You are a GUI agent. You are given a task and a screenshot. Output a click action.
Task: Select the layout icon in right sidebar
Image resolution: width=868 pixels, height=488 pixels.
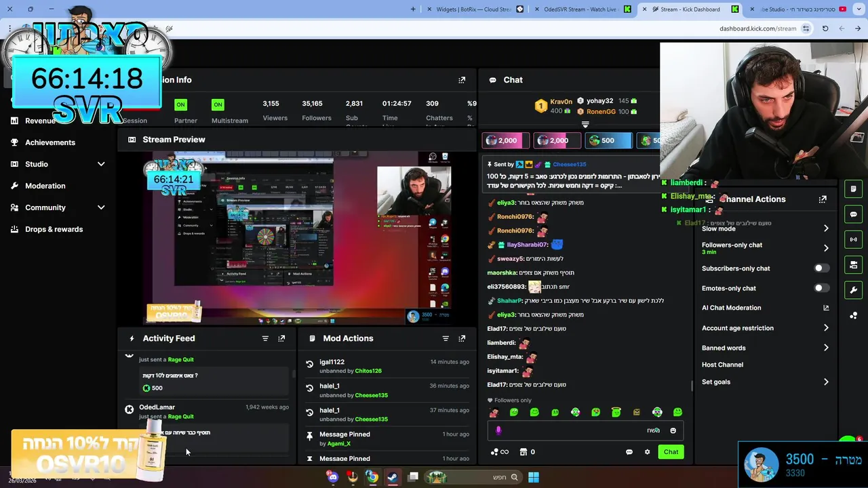(854, 264)
